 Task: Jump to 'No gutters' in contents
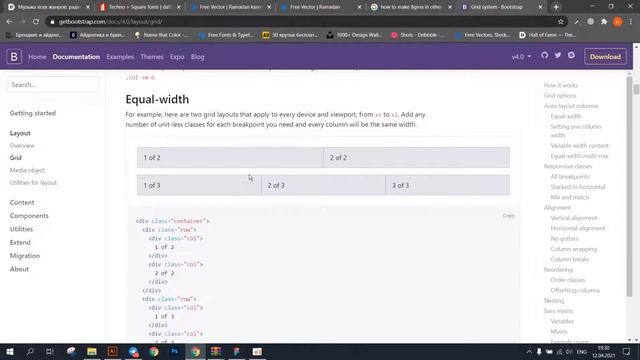(564, 239)
